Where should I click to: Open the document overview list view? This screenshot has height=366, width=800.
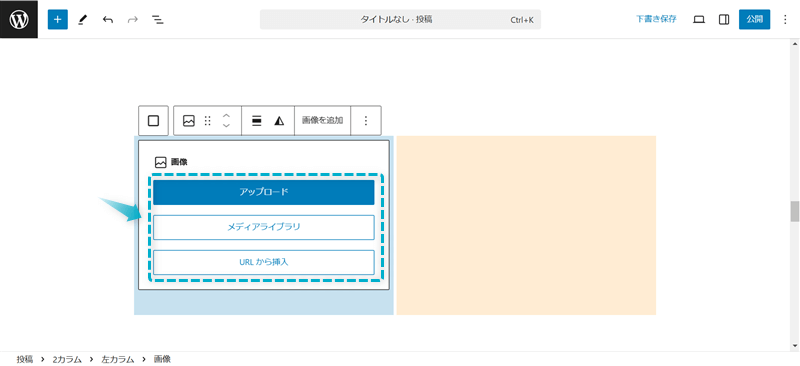[x=158, y=20]
